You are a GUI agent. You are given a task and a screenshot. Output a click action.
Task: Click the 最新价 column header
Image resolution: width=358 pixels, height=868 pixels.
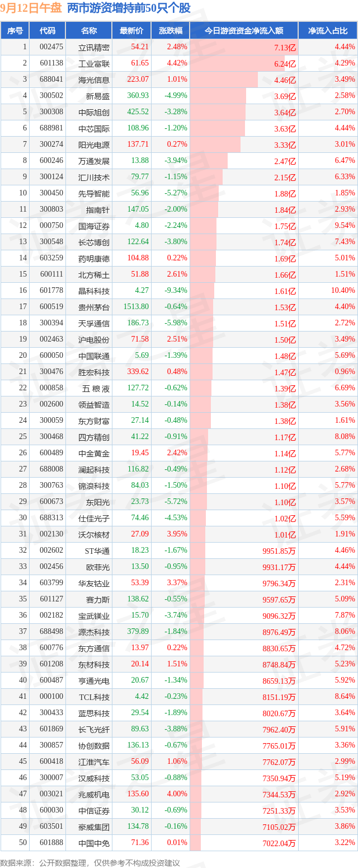coord(131,31)
